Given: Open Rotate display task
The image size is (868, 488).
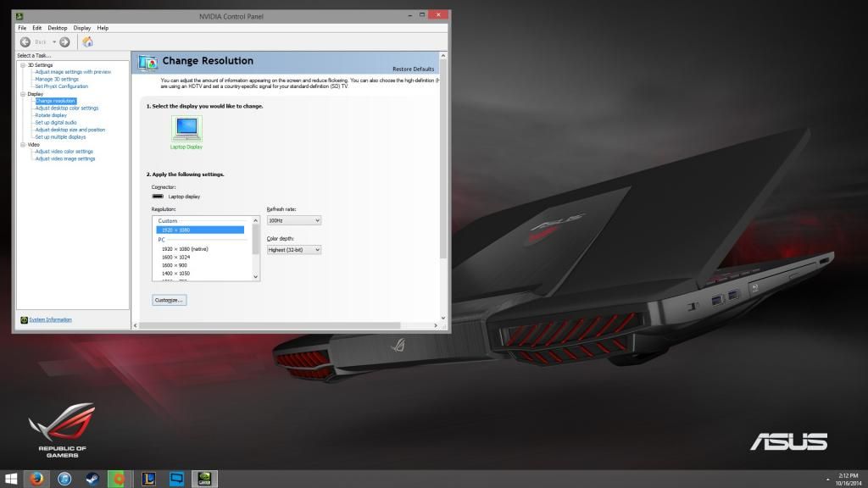Looking at the screenshot, I should [x=51, y=115].
